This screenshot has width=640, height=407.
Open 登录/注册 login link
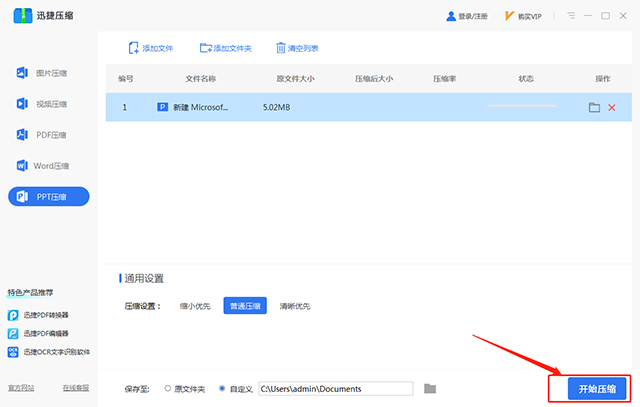tap(467, 16)
